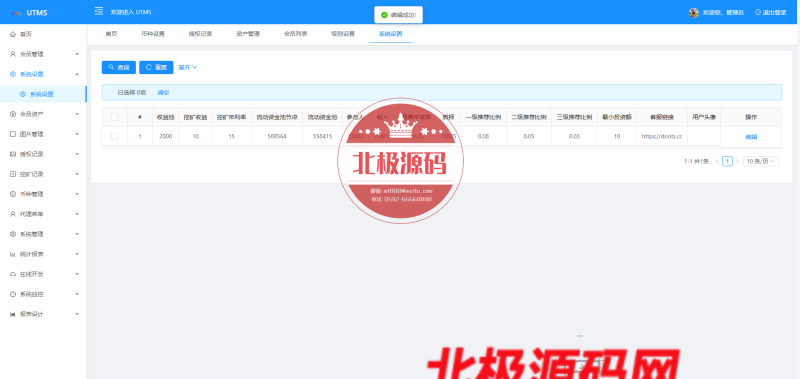The image size is (800, 379).
Task: Expand the 挖矿记录 sidebar menu
Action: (77, 174)
